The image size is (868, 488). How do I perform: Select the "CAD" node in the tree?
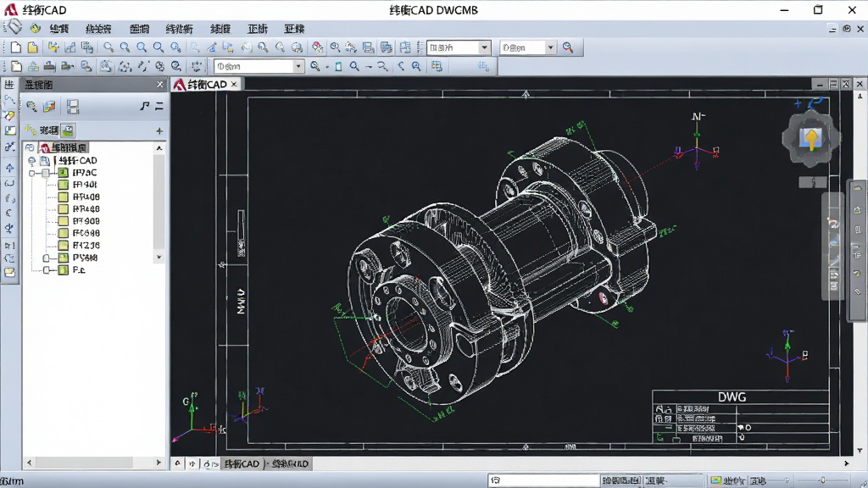point(77,160)
